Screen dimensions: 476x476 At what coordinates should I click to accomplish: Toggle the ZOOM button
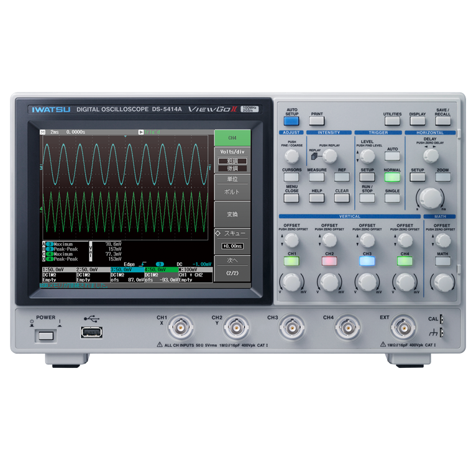pyautogui.click(x=442, y=177)
